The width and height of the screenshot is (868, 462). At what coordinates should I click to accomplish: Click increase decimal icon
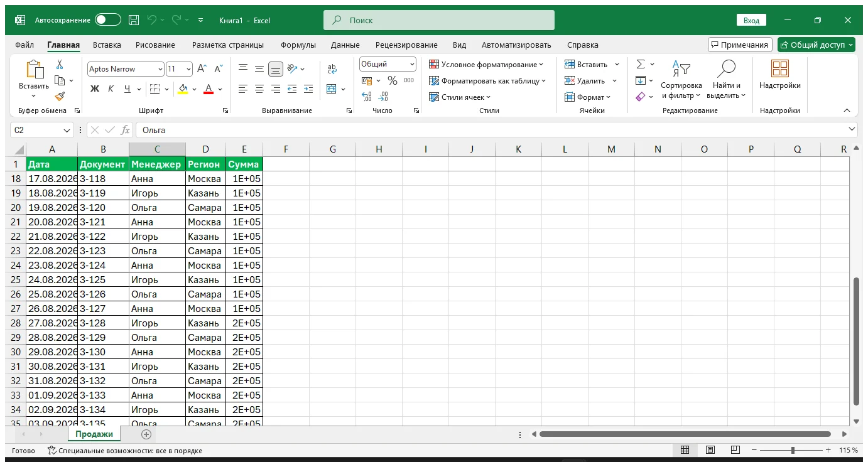(367, 97)
